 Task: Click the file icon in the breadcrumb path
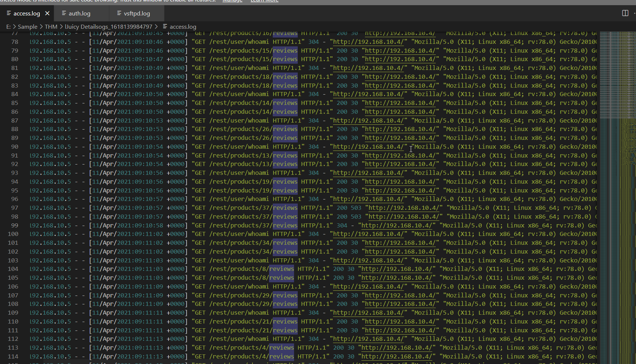click(x=165, y=26)
